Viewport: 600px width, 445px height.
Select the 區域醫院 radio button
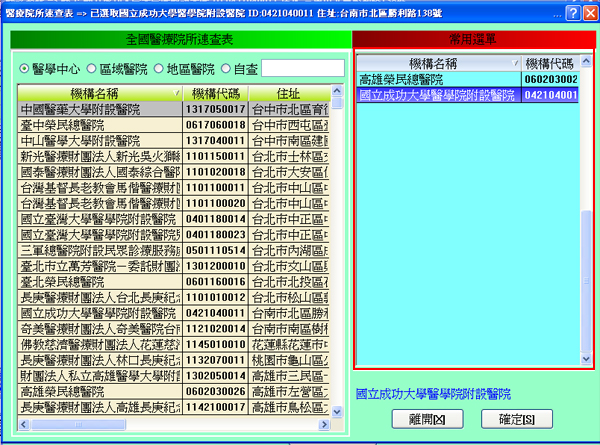point(90,68)
